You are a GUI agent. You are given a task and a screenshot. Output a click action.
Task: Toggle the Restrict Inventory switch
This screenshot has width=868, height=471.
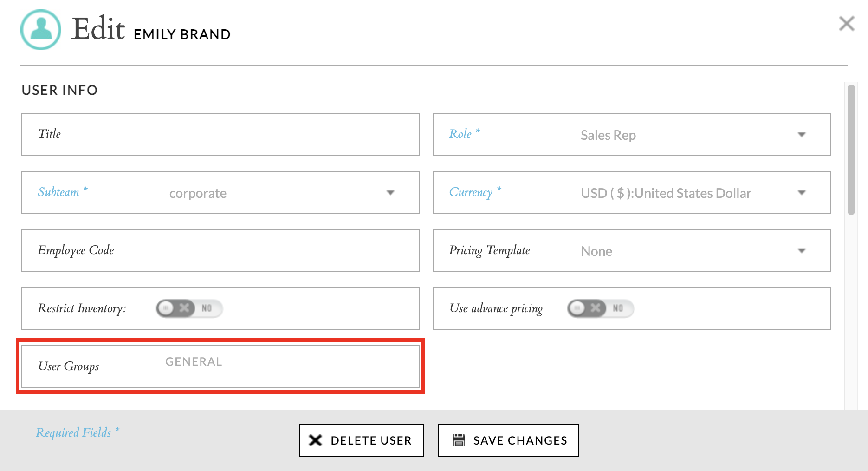click(189, 308)
